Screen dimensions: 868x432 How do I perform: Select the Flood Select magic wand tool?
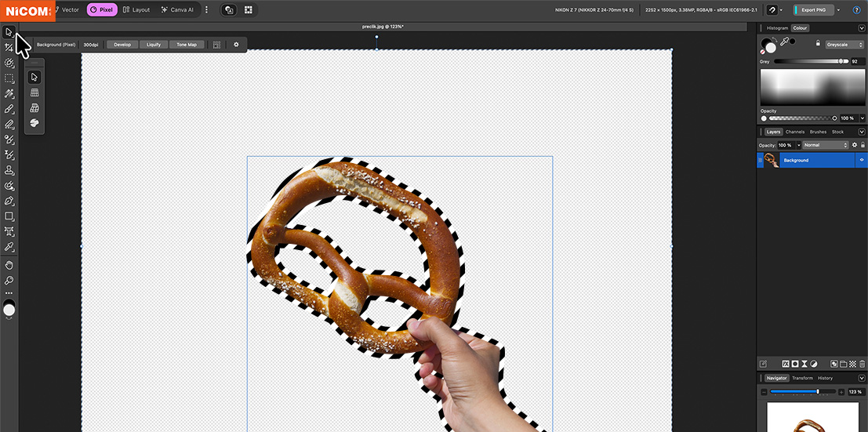pyautogui.click(x=9, y=93)
